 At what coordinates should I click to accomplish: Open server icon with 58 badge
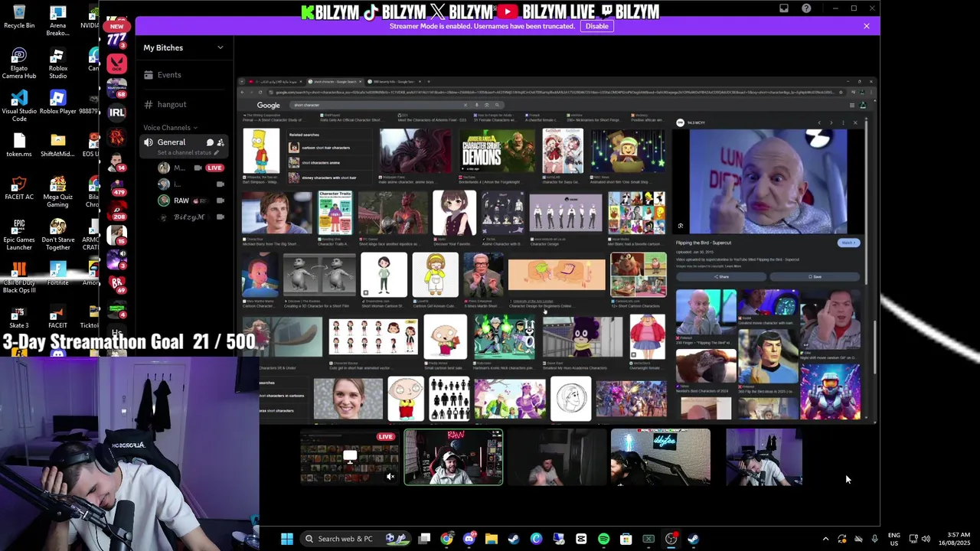116,87
